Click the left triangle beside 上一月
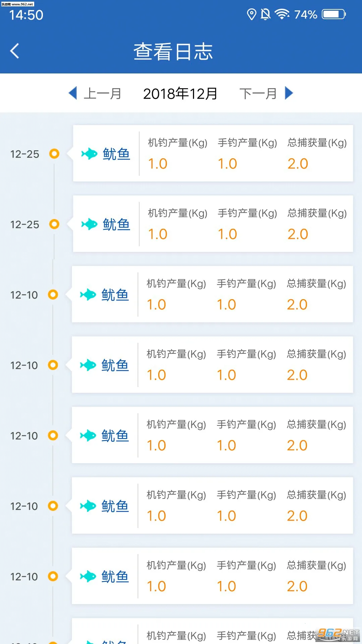This screenshot has width=362, height=644. click(x=73, y=93)
